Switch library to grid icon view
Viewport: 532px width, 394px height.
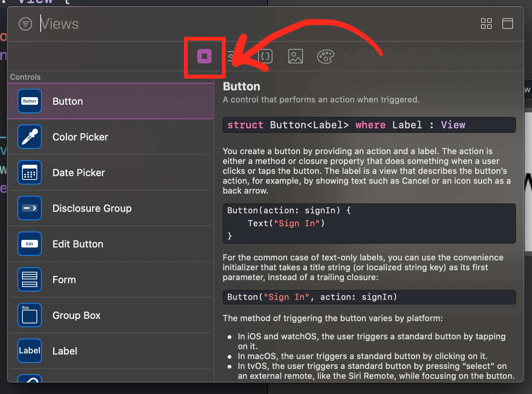coord(486,24)
